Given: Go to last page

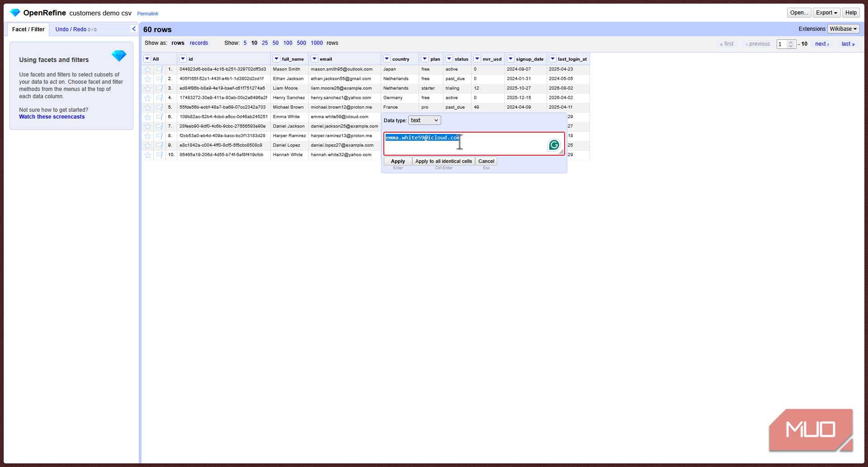Looking at the screenshot, I should [x=848, y=44].
